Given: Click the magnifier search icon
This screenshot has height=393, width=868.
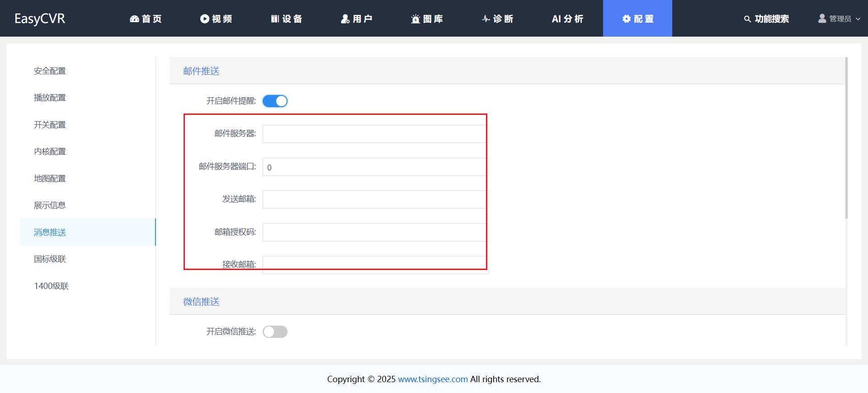Looking at the screenshot, I should [x=747, y=19].
